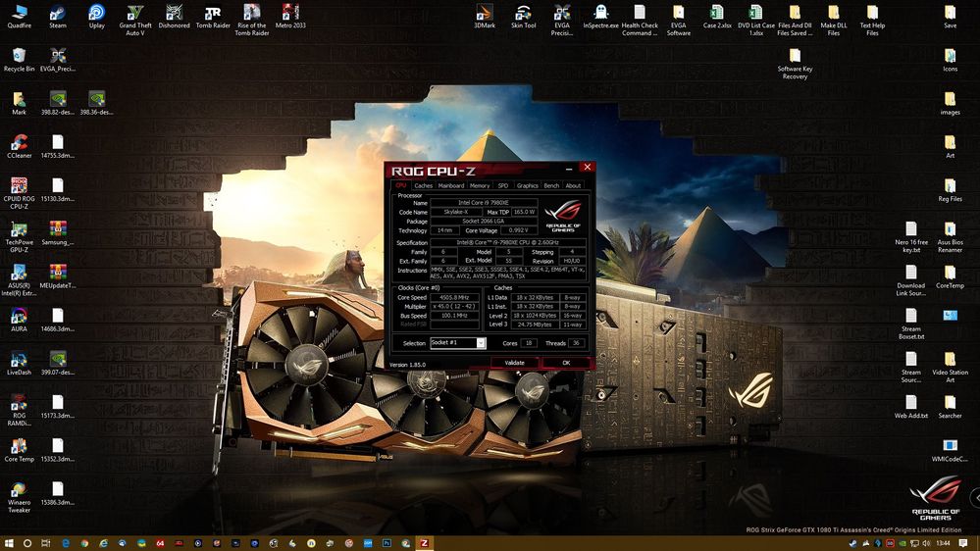The height and width of the screenshot is (551, 980).
Task: Select the Reg Files folder
Action: [950, 190]
